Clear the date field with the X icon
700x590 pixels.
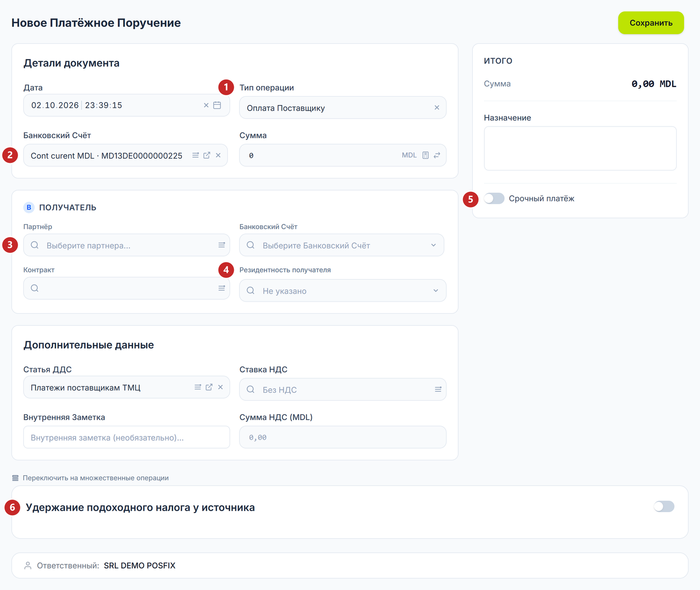click(x=206, y=105)
